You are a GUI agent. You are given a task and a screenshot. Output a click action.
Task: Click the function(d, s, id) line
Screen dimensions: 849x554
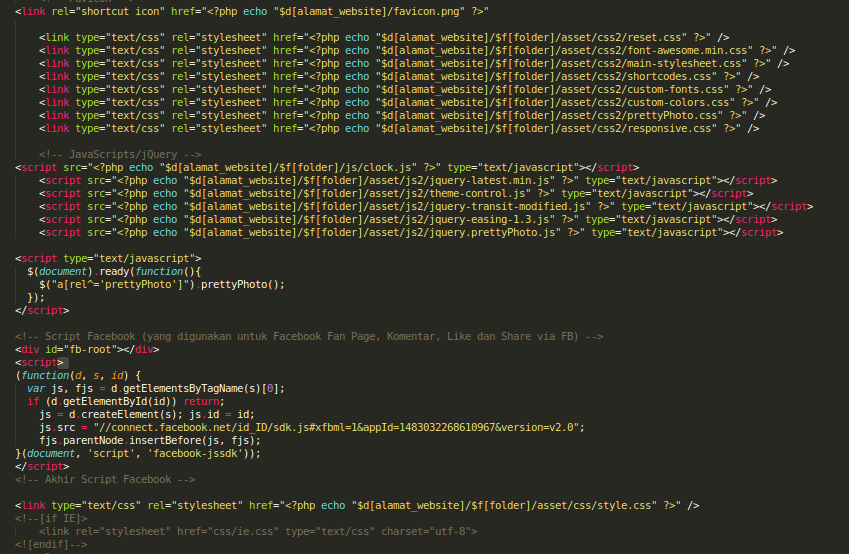click(79, 375)
